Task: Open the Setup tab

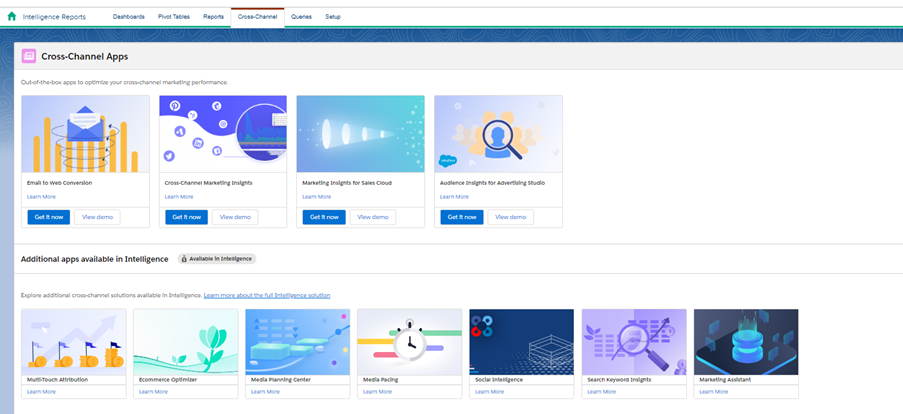Action: coord(333,17)
